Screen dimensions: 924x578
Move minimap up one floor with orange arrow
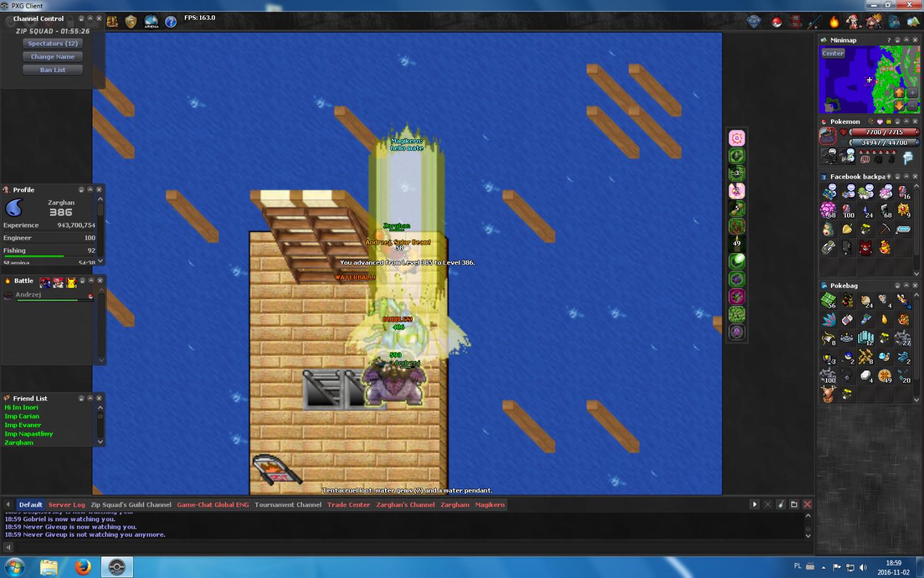click(x=899, y=92)
